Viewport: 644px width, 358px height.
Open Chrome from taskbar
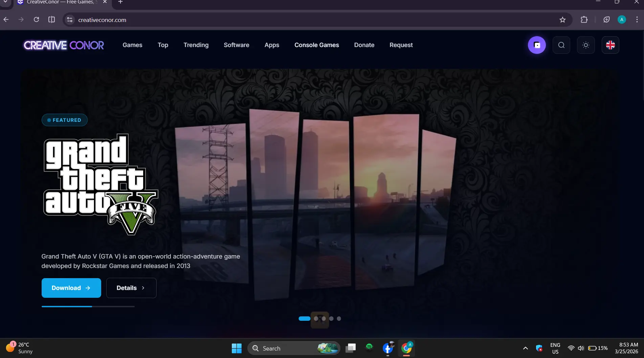click(406, 348)
